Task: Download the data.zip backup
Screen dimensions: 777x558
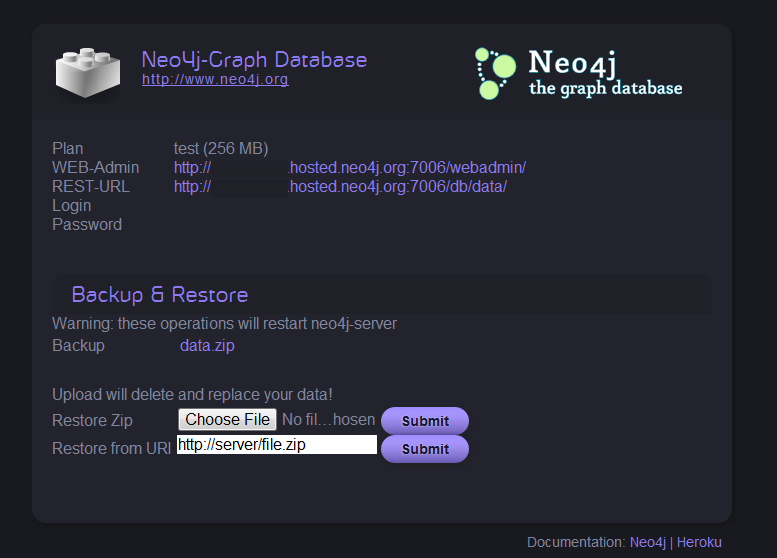Action: (207, 346)
